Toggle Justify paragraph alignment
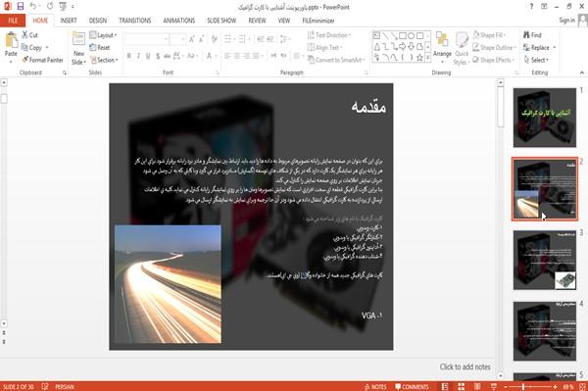This screenshot has width=588, height=391. tap(256, 56)
